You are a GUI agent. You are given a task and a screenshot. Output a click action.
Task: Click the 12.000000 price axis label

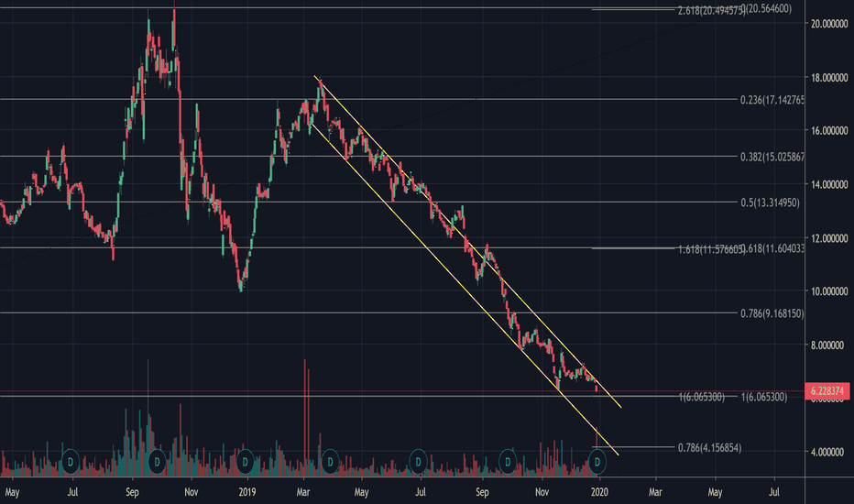tap(829, 238)
